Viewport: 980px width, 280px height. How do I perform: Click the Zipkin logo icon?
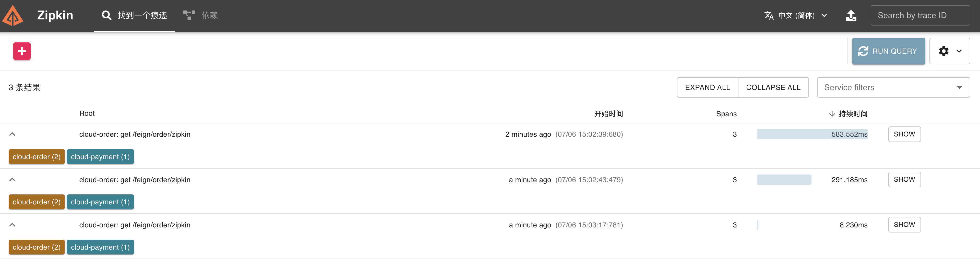[x=13, y=15]
